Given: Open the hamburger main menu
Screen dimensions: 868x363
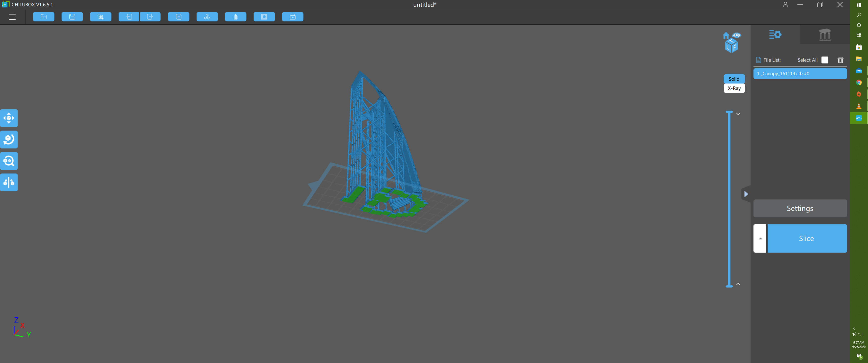Looking at the screenshot, I should click(12, 17).
